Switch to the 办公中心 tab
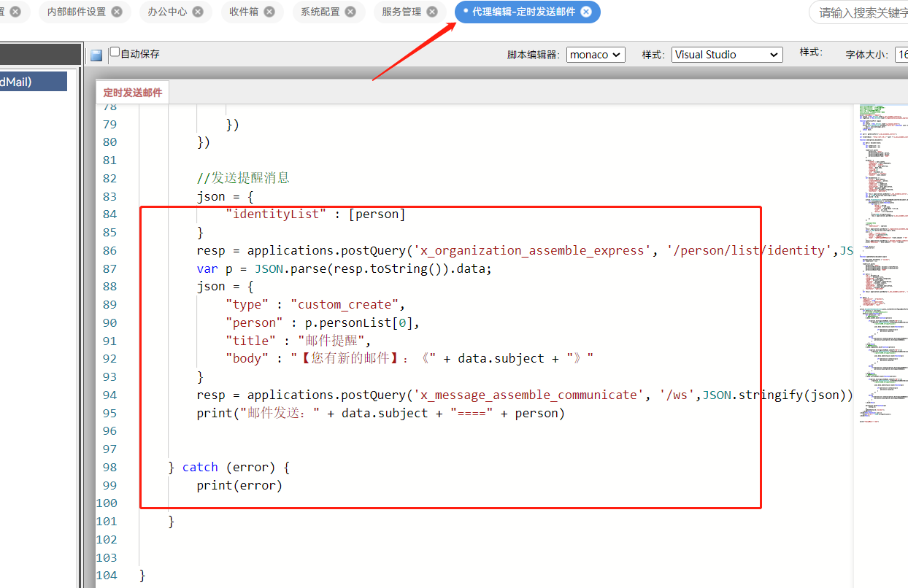This screenshot has height=588, width=908. 167,12
